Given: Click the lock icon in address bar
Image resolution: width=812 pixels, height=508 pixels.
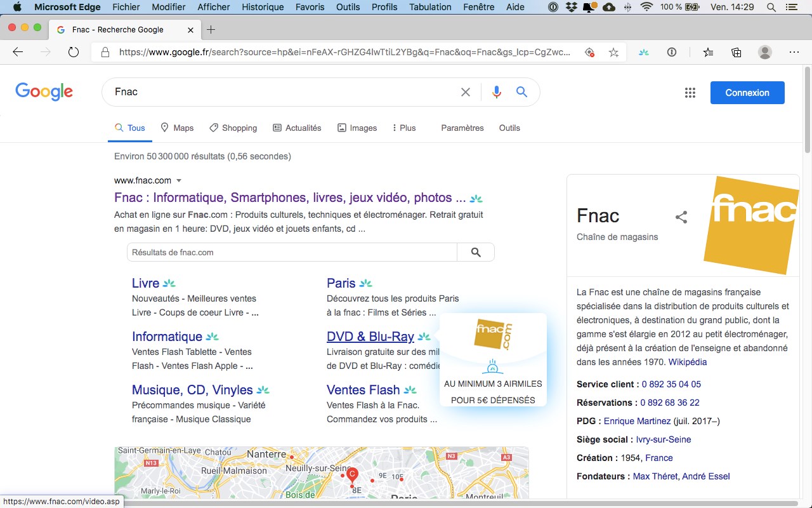Looking at the screenshot, I should [105, 53].
